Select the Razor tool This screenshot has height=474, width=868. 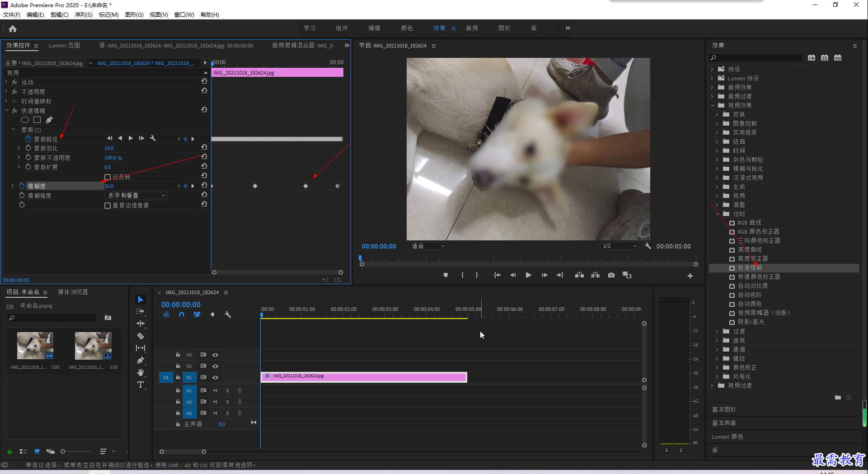(141, 336)
